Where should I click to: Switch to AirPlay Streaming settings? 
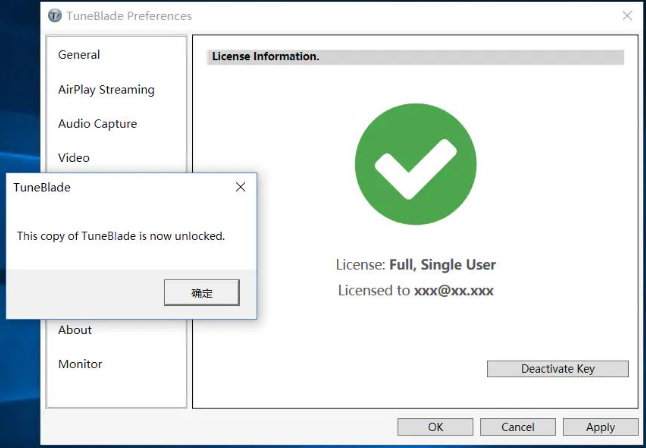[106, 89]
